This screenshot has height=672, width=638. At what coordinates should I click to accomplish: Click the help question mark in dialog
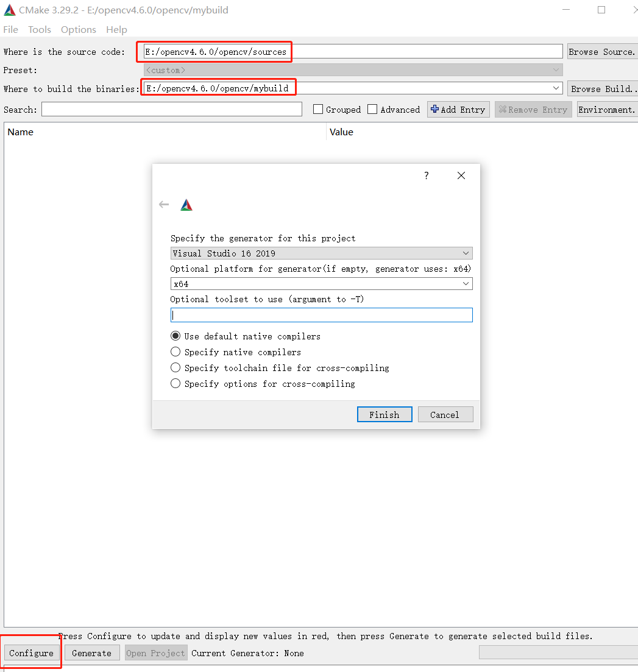pyautogui.click(x=426, y=175)
